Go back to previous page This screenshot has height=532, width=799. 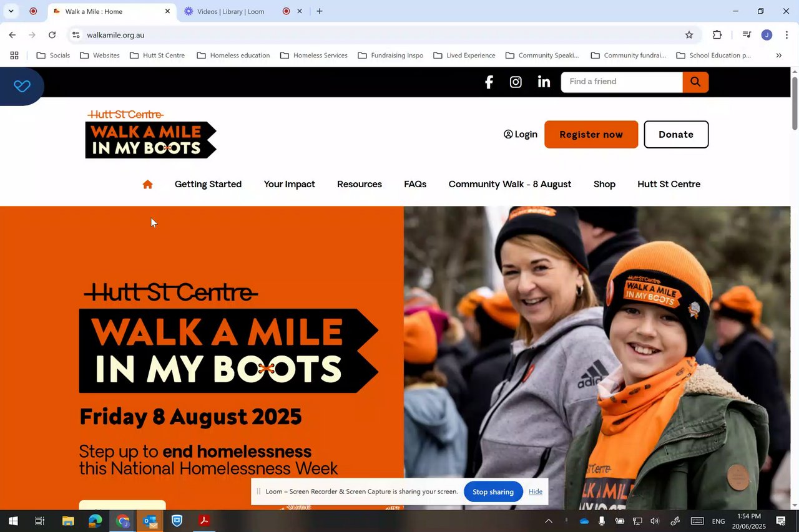pyautogui.click(x=12, y=35)
